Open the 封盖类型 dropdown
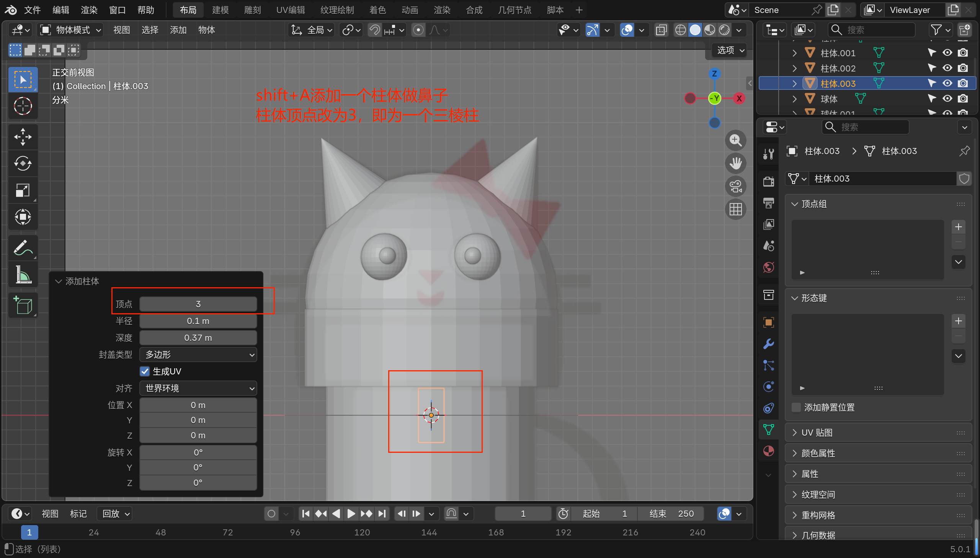Screen dimensions: 980x558 198,355
